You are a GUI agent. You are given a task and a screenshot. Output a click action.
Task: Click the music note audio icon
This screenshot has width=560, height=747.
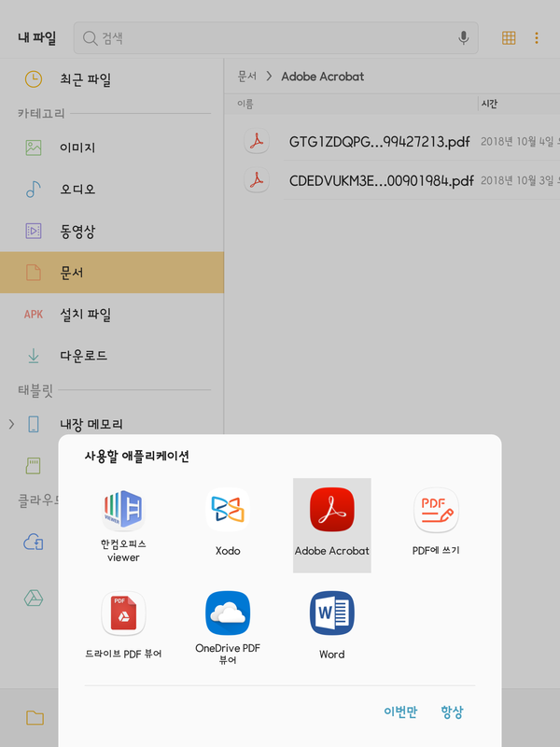coord(34,190)
